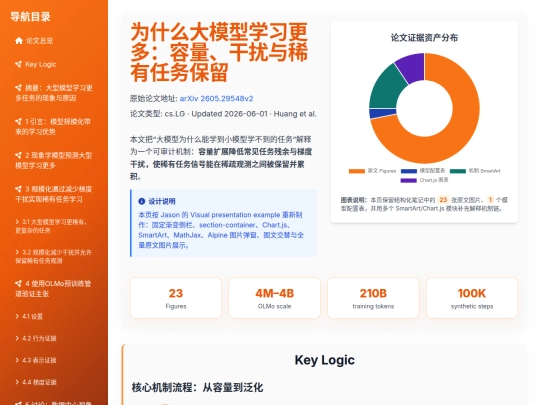
Task: Click the 导航目录 sidebar heading
Action: pos(30,17)
